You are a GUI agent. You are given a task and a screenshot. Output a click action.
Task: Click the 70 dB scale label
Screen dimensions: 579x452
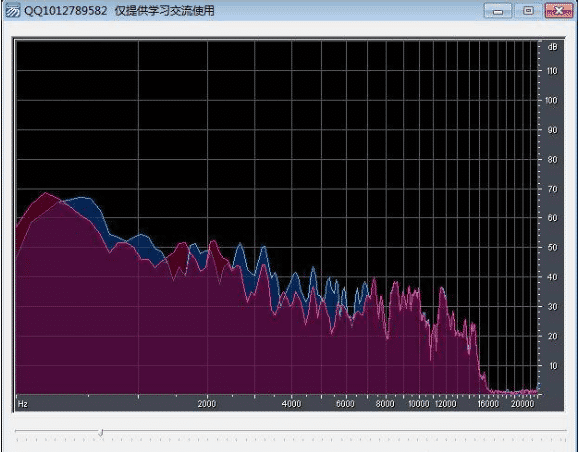tap(553, 189)
